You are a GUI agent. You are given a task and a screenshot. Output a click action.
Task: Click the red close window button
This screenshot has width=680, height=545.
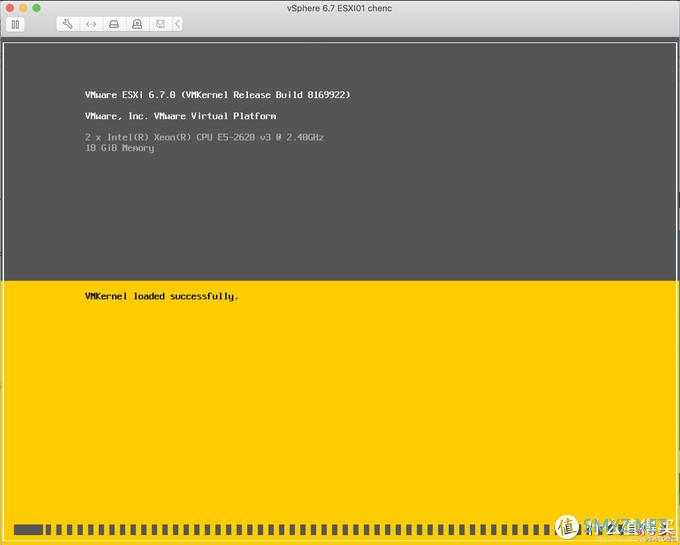pos(10,8)
